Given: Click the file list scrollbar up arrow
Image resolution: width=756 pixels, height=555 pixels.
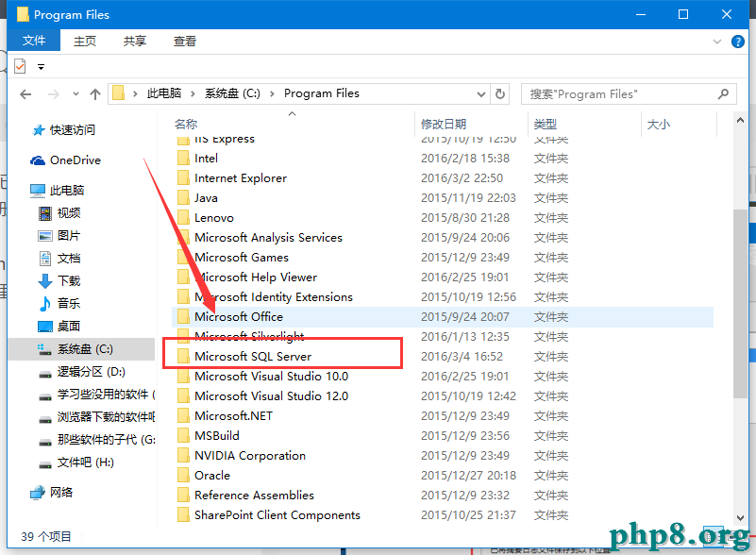Looking at the screenshot, I should coord(740,120).
